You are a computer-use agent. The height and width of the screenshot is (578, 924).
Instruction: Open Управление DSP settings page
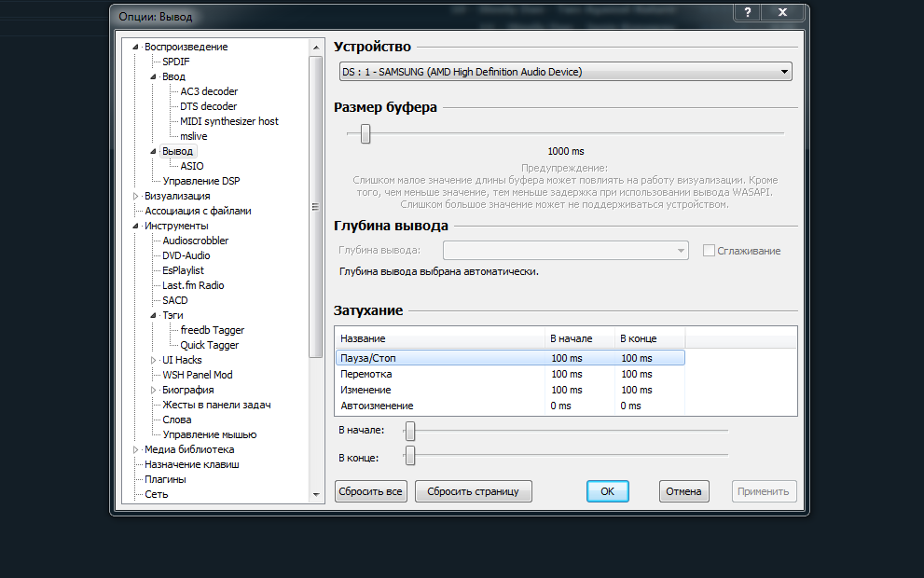(200, 181)
